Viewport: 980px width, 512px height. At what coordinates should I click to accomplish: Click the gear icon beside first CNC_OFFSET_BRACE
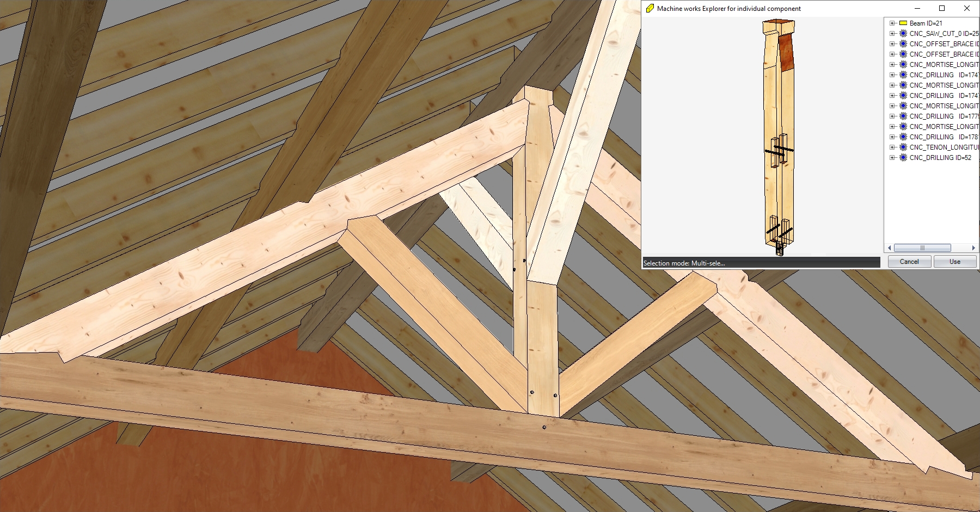(903, 44)
